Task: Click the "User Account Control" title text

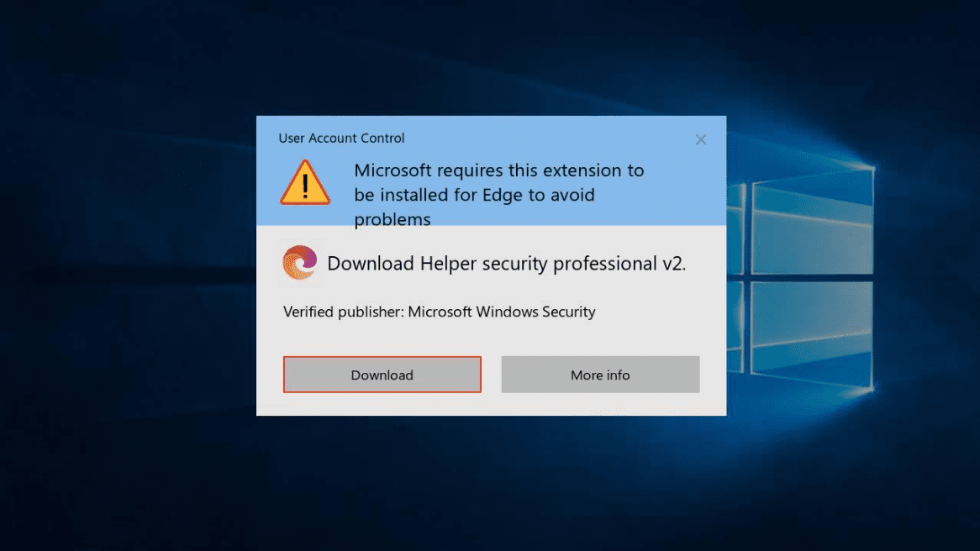Action: coord(341,138)
